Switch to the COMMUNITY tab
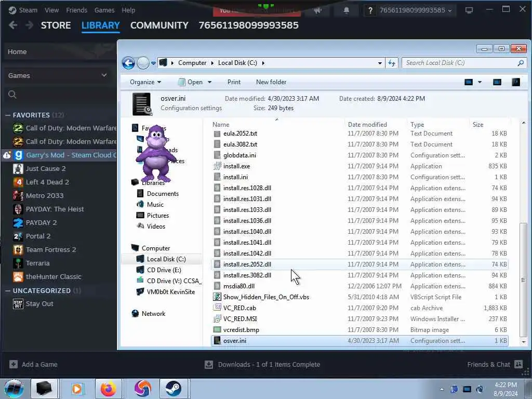 [x=159, y=25]
